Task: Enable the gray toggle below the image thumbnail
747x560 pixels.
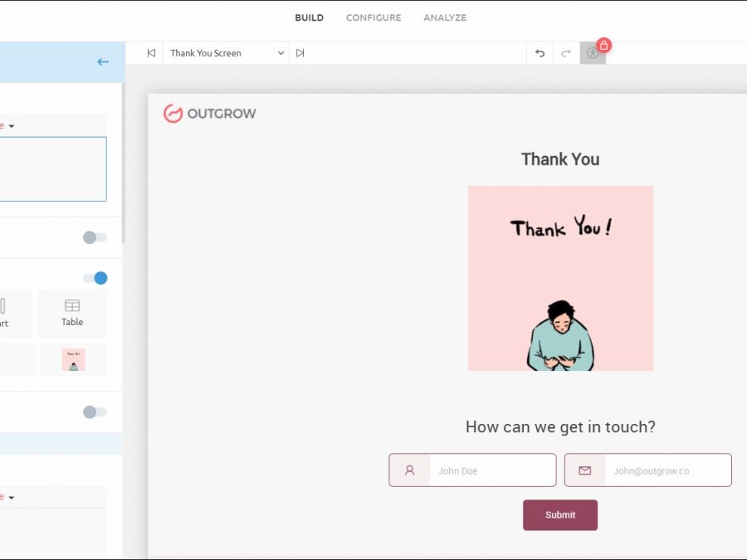Action: (95, 411)
